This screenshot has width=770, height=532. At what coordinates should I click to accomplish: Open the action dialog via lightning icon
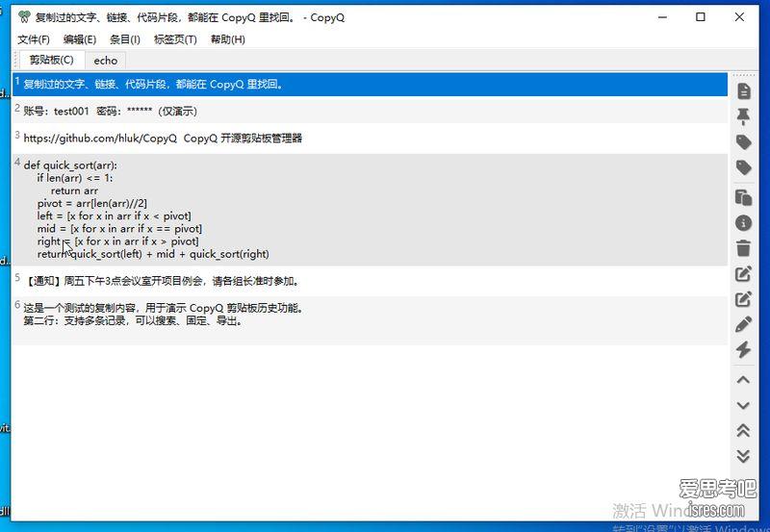[x=743, y=349]
